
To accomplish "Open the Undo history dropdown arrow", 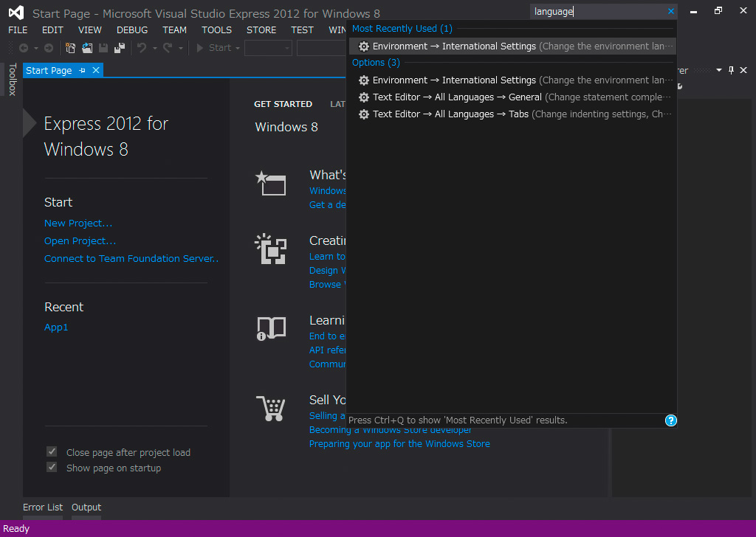I will coord(155,48).
